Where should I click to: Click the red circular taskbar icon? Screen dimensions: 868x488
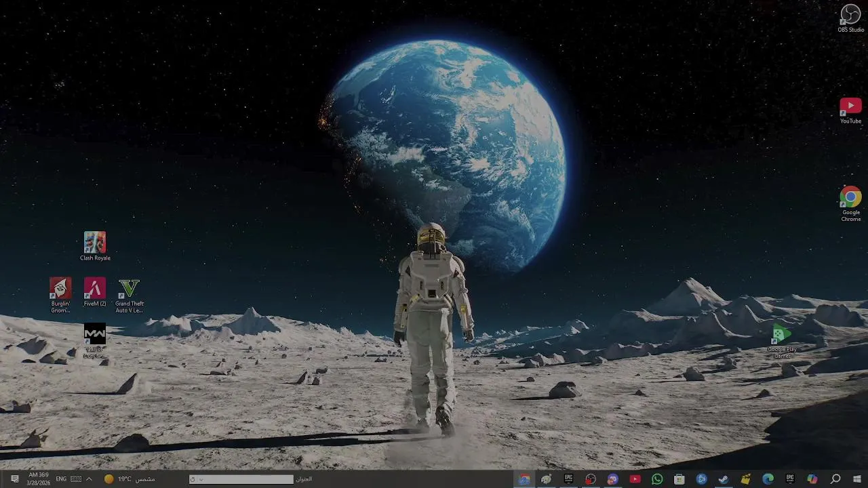[x=591, y=479]
